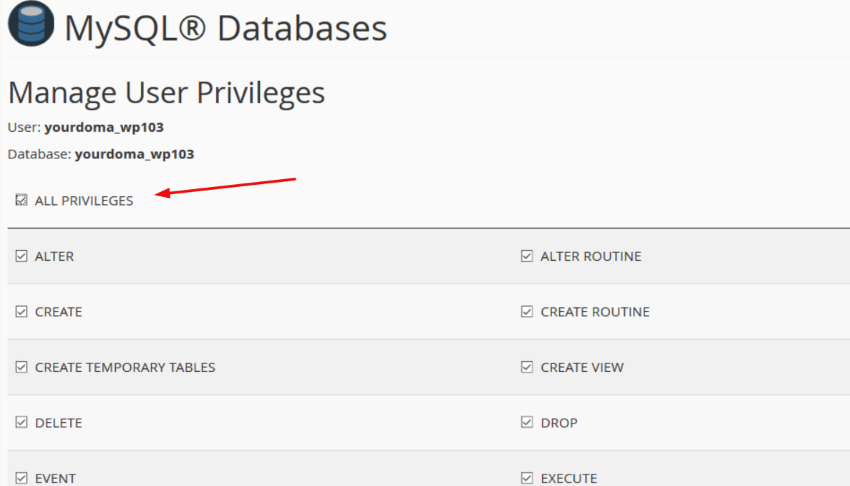Click the MySQL database cylinder icon
The width and height of the screenshot is (850, 486).
[x=31, y=27]
